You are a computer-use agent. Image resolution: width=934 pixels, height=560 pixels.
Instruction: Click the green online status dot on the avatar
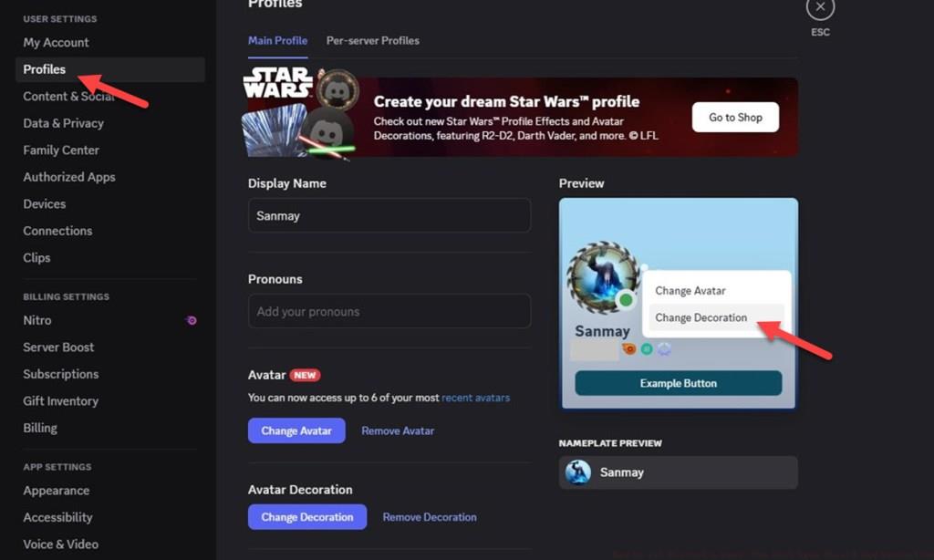tap(625, 298)
